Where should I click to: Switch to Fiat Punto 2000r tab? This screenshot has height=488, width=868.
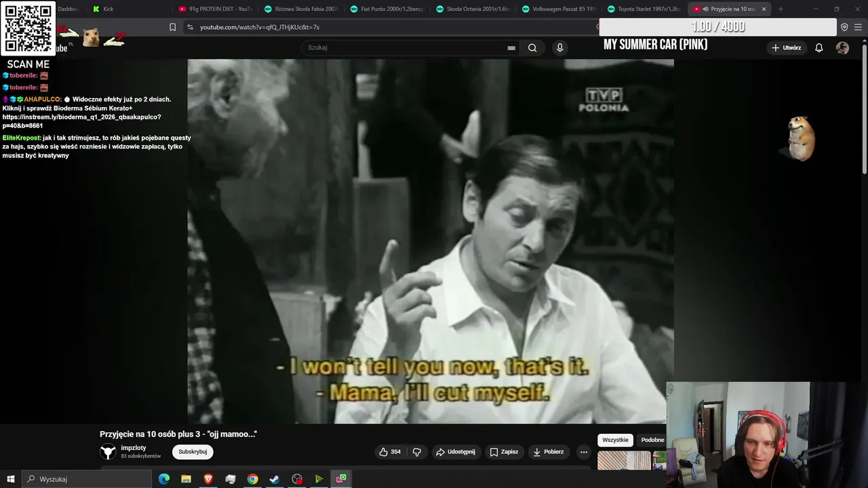tap(387, 9)
